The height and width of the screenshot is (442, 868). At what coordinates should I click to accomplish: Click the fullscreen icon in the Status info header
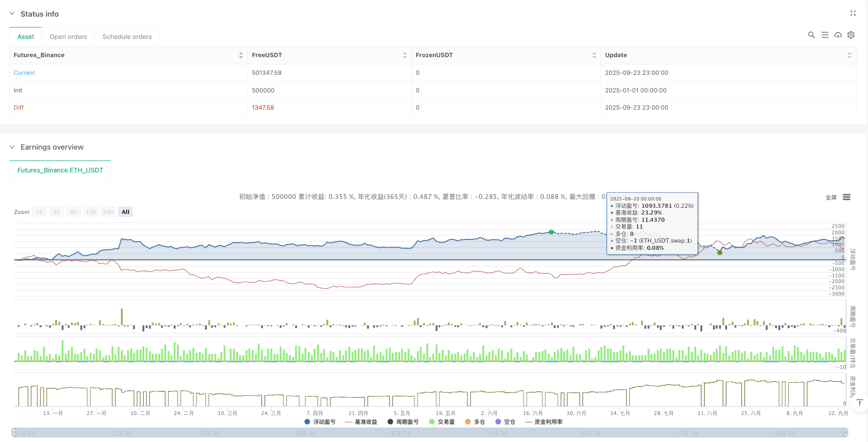coord(853,14)
